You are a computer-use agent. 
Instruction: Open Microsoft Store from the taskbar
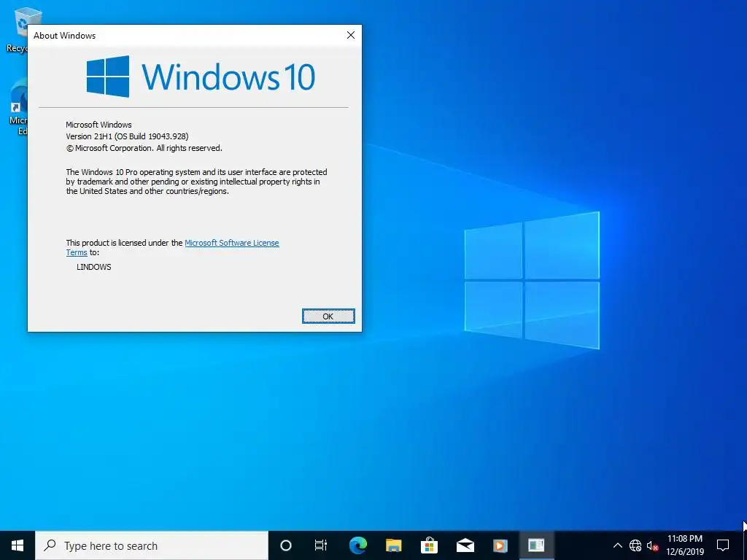[x=429, y=545]
